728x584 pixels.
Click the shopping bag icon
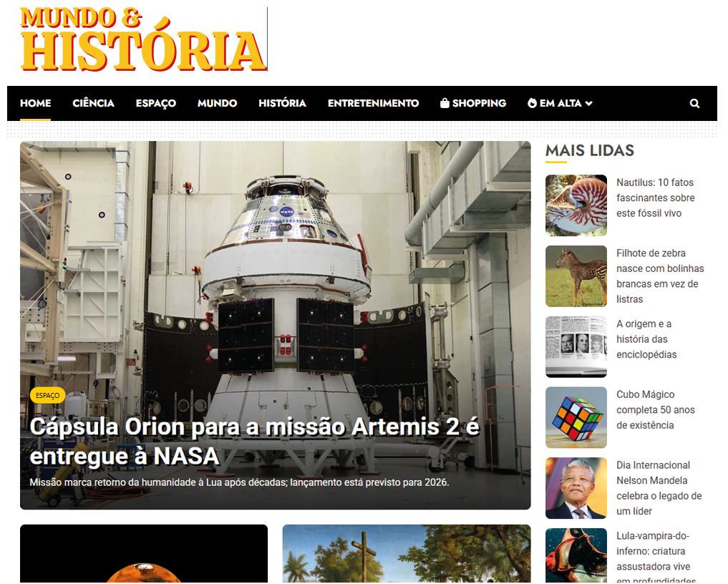click(x=445, y=103)
